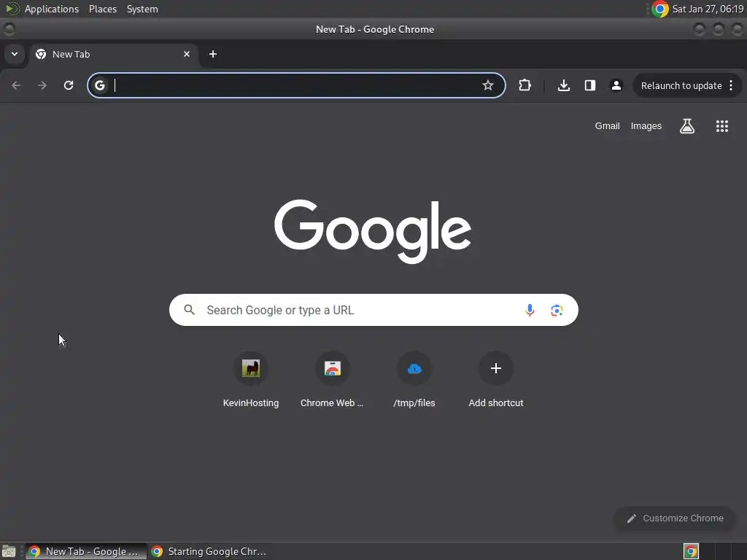Open the /tmp/files shortcut

[414, 381]
